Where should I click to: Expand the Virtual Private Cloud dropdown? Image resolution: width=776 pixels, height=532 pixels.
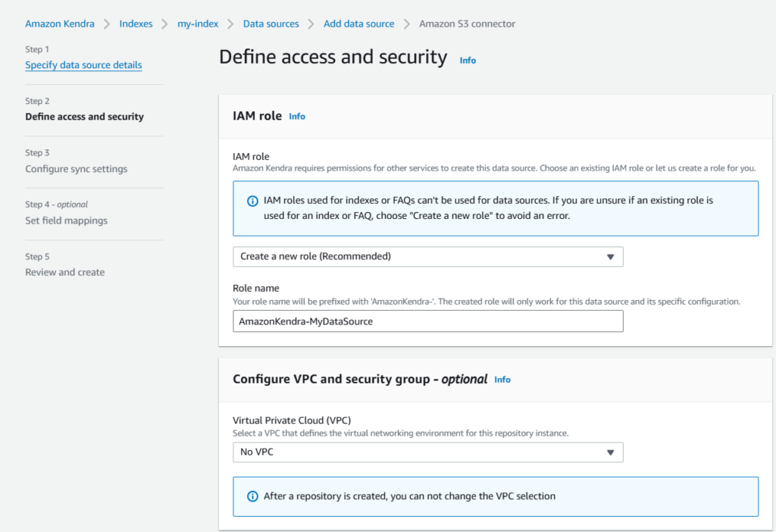427,452
